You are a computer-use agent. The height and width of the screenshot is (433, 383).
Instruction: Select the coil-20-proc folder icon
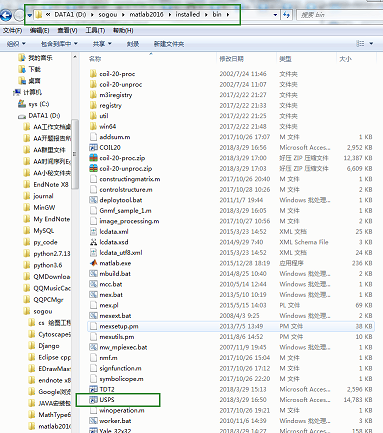[93, 74]
